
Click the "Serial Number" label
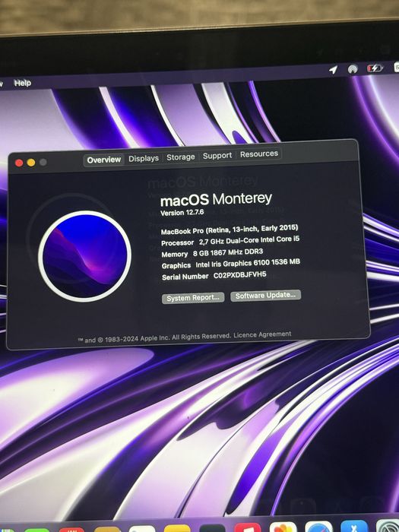(x=185, y=277)
